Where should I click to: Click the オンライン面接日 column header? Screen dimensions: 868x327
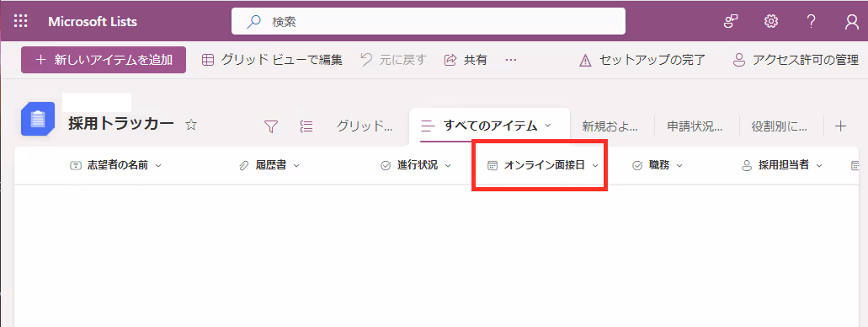pyautogui.click(x=544, y=165)
